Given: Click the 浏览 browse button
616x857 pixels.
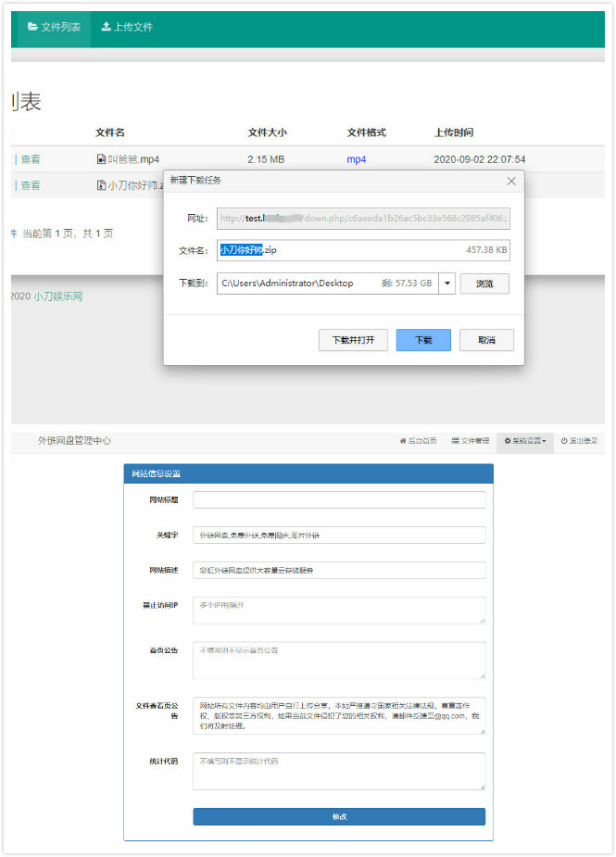Looking at the screenshot, I should click(x=484, y=284).
